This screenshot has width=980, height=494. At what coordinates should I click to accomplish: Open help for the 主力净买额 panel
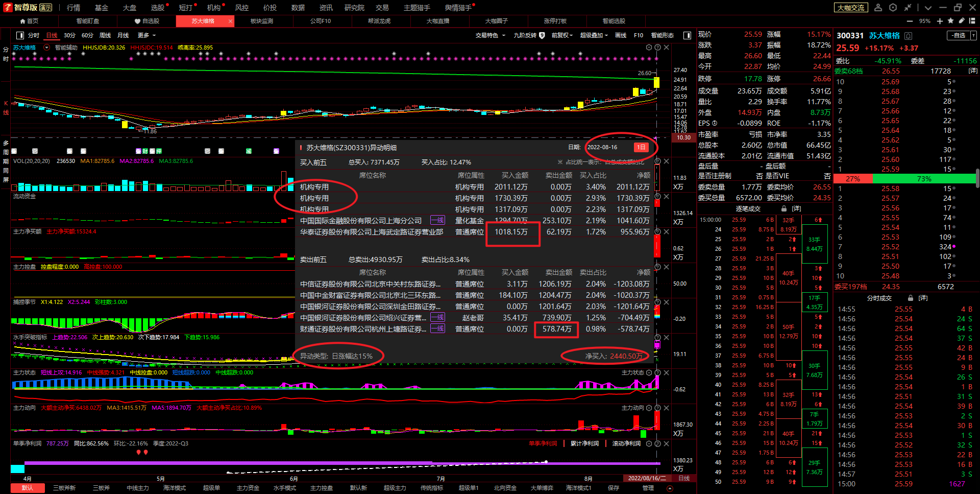(658, 231)
